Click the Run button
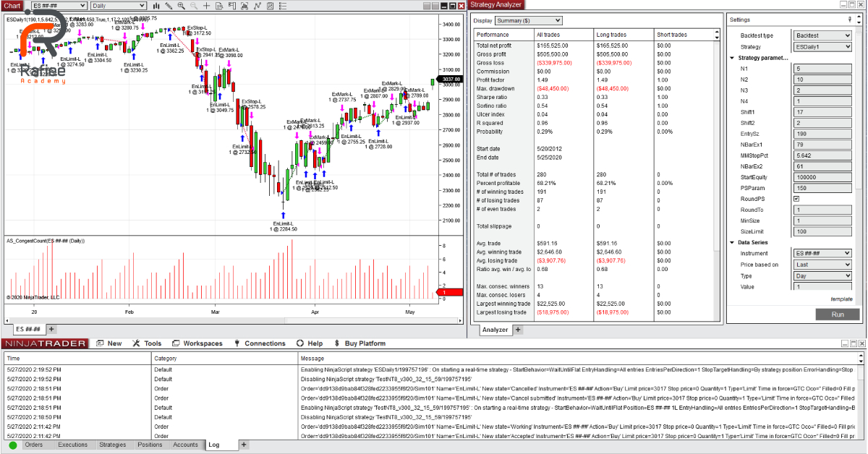The image size is (868, 454). 838,314
